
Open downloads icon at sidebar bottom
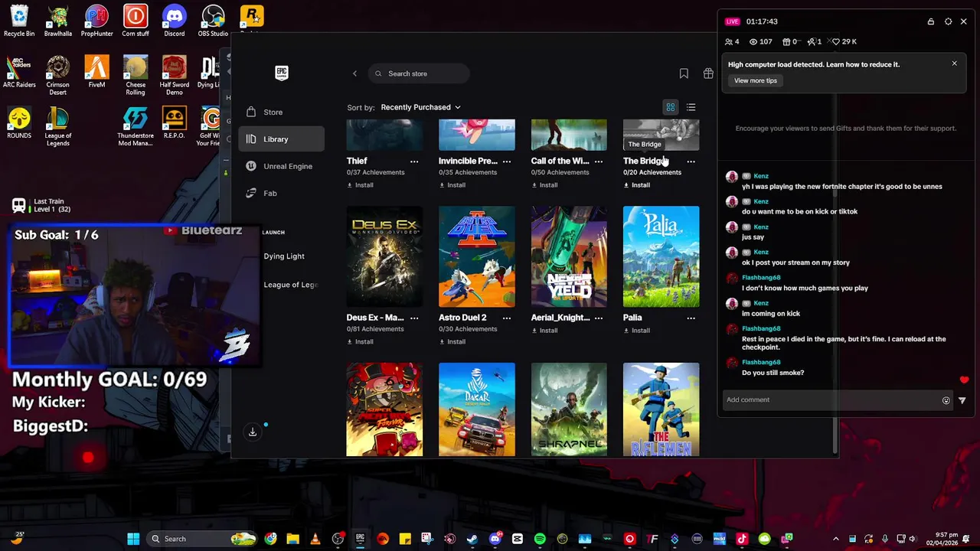coord(253,432)
